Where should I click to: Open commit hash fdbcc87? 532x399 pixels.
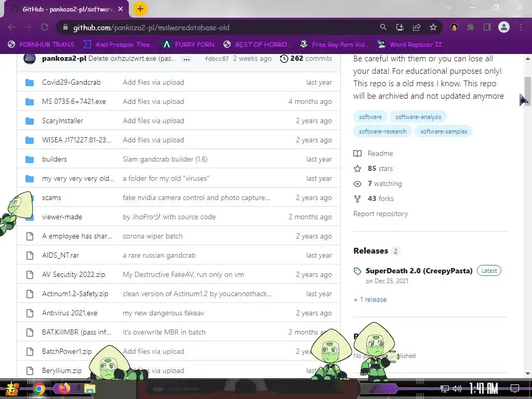click(217, 59)
